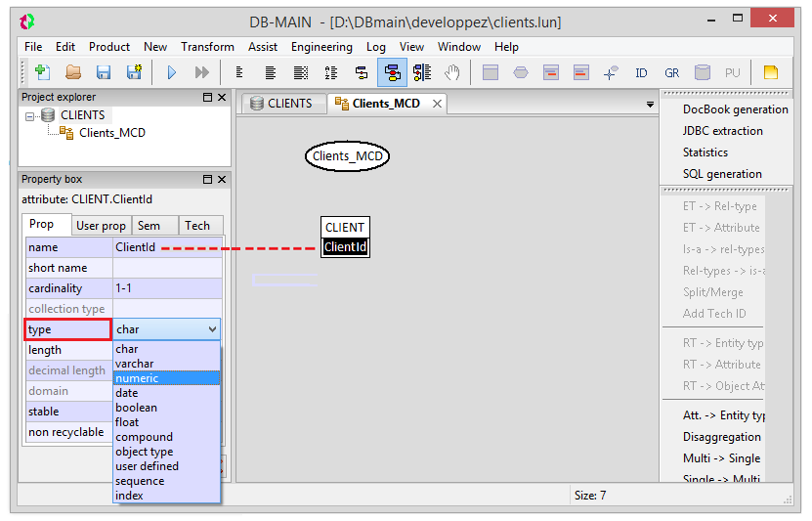Click the first new attribute icon with red bar
Viewport: 812px width, 521px height.
pyautogui.click(x=551, y=72)
